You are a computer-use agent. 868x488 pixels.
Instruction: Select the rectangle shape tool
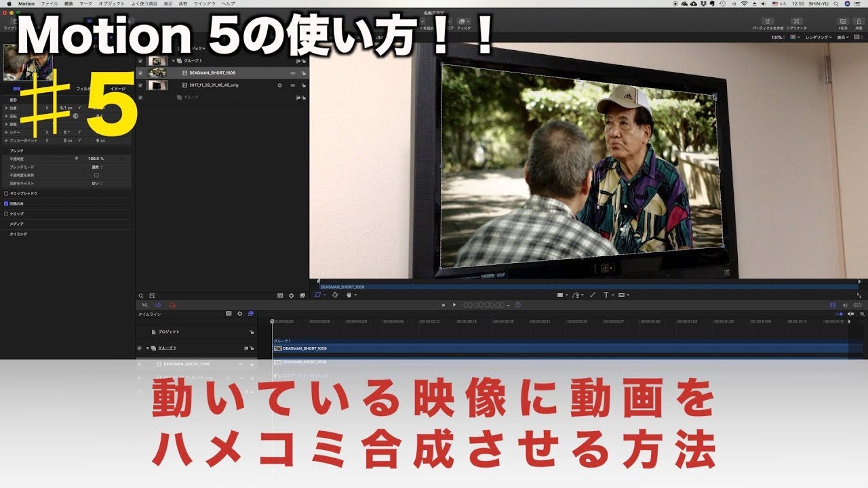pos(561,295)
